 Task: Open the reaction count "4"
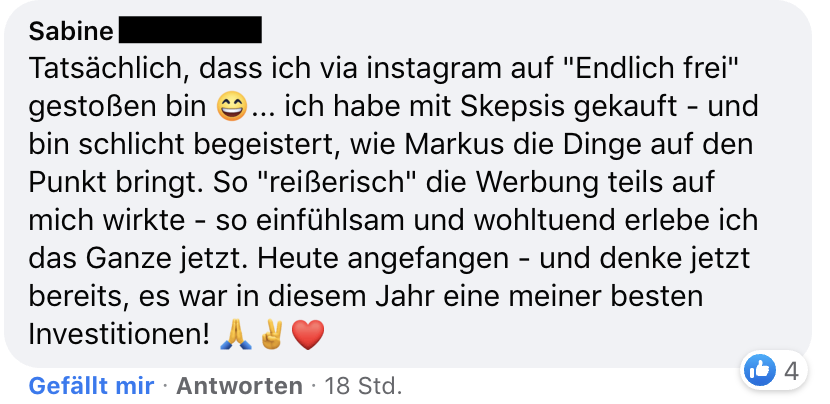pos(791,371)
